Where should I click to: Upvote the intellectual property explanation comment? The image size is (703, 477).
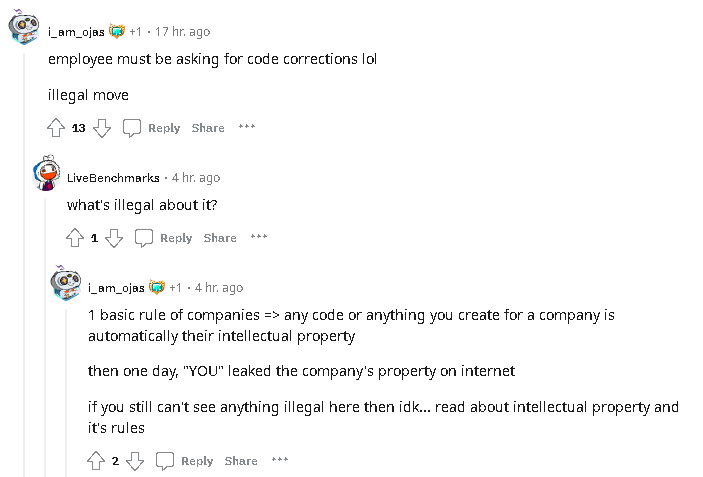pyautogui.click(x=96, y=461)
